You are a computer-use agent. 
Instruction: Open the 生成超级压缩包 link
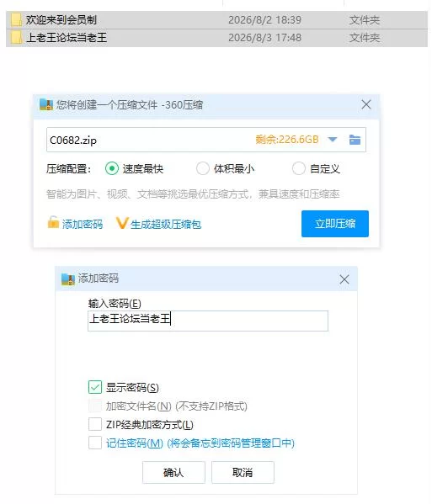coord(166,224)
